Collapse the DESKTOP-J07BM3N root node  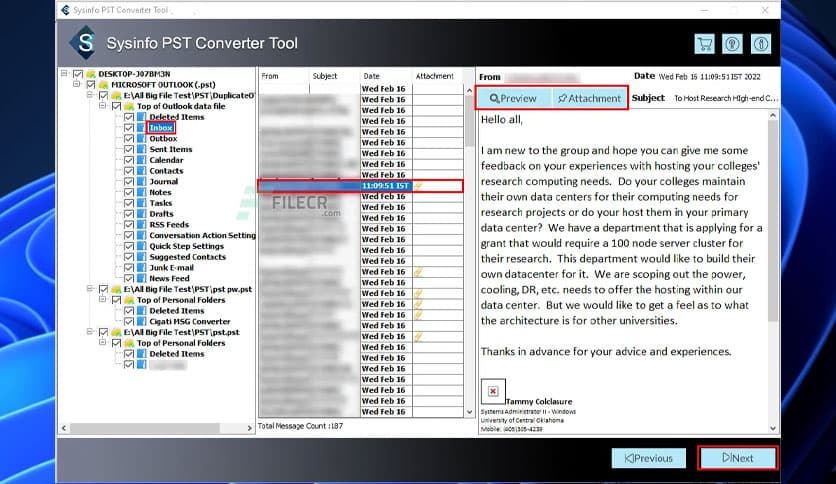[x=64, y=73]
